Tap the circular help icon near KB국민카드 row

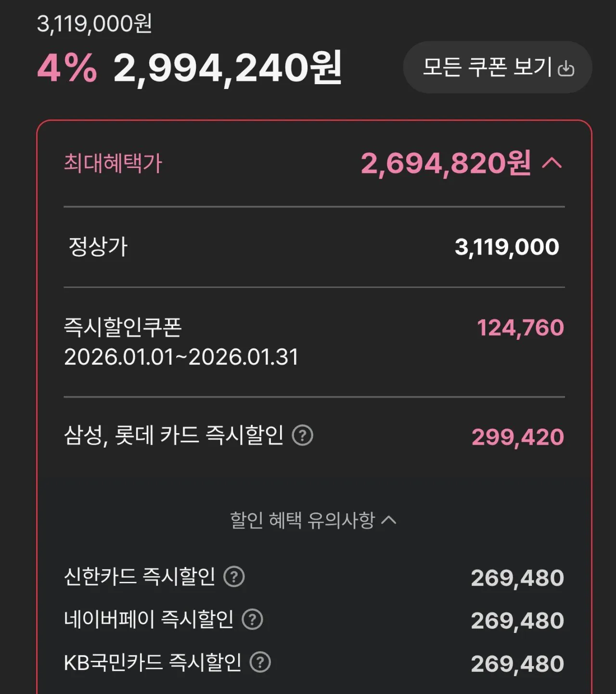click(260, 662)
